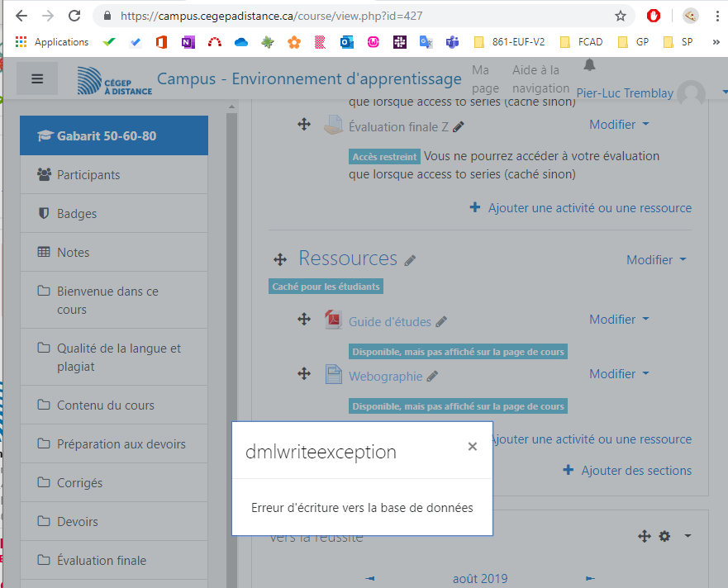Viewport: 728px width, 588px height.
Task: Click the move handle beside Ressources section
Action: pos(279,260)
